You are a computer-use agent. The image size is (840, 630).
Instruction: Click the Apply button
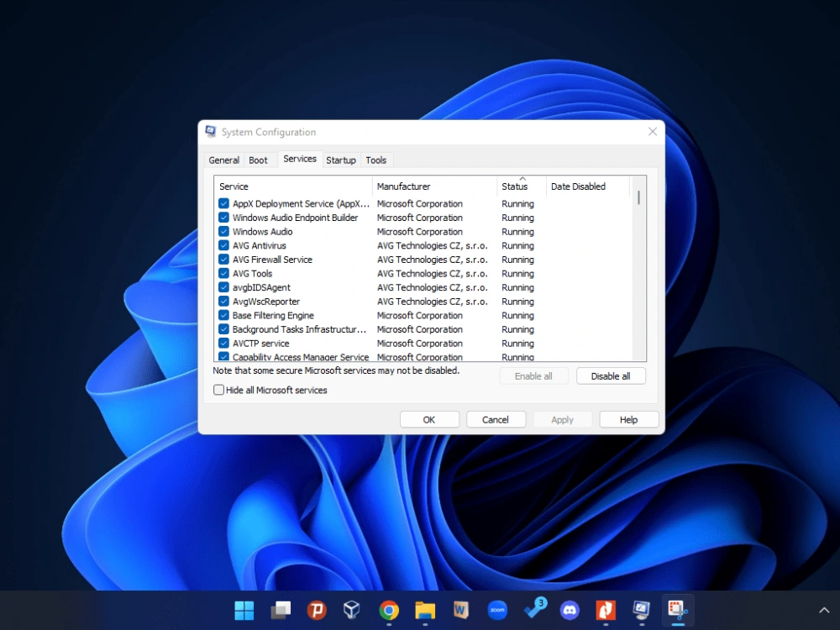[562, 419]
